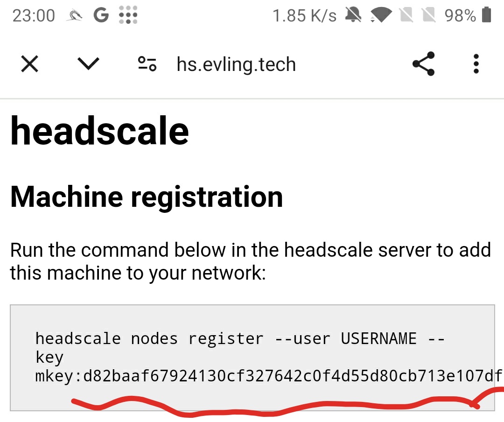The height and width of the screenshot is (422, 504).
Task: Tap the Wi-Fi signal status icon
Action: (x=381, y=15)
